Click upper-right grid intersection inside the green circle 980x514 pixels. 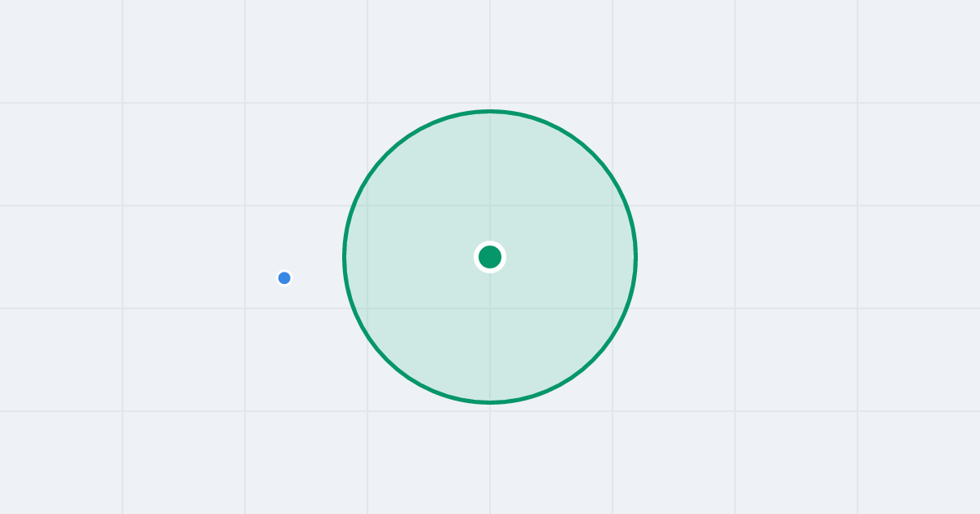pos(612,206)
